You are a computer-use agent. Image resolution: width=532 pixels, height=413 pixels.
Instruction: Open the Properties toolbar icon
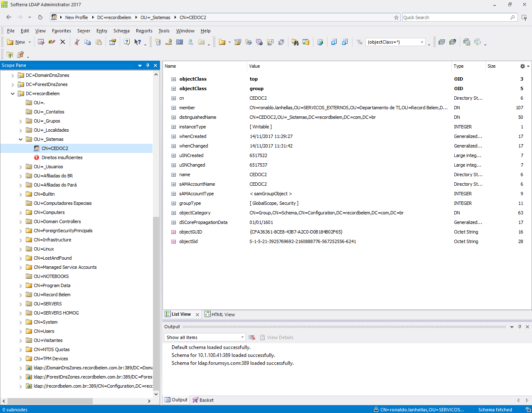tap(113, 42)
